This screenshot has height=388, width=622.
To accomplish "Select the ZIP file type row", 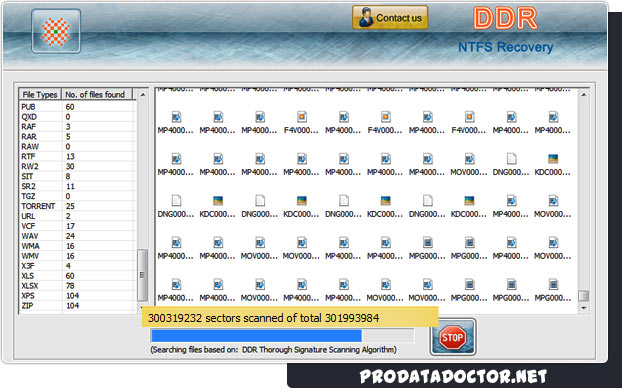I will click(x=77, y=305).
